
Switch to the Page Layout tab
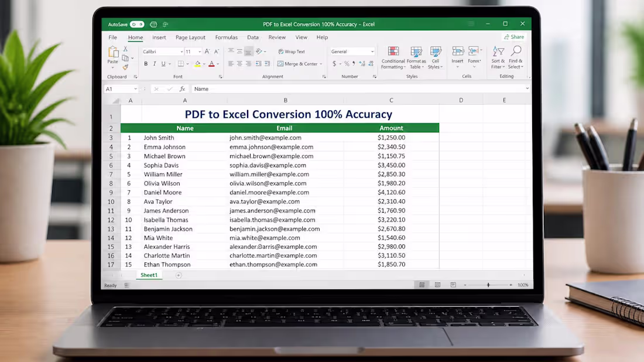190,37
